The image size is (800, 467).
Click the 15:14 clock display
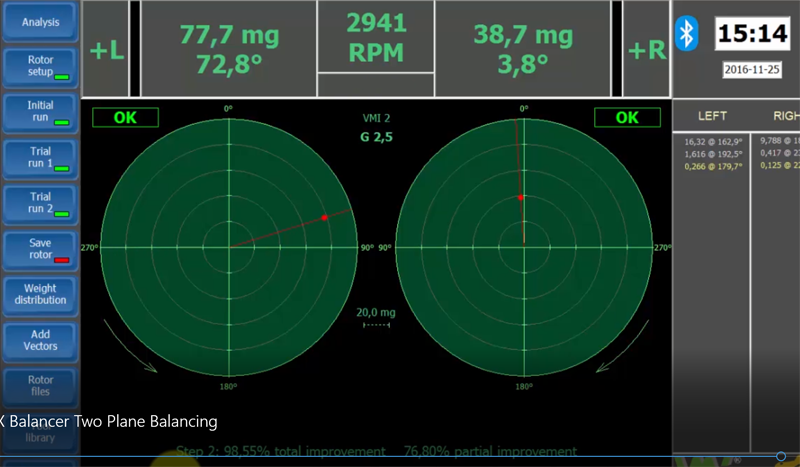[752, 33]
